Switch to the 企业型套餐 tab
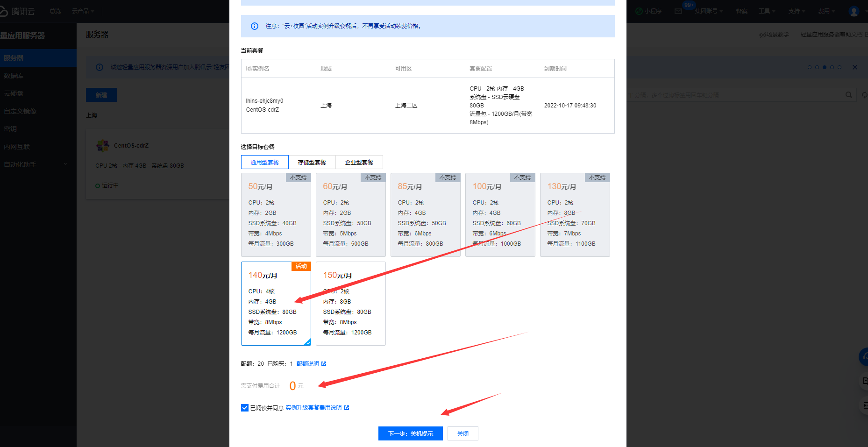The height and width of the screenshot is (447, 868). click(359, 162)
